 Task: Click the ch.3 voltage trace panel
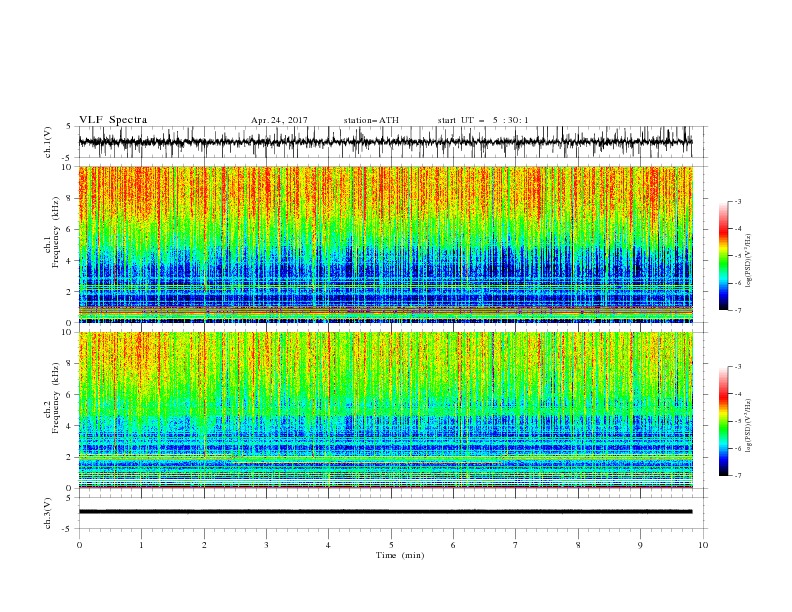click(x=392, y=513)
